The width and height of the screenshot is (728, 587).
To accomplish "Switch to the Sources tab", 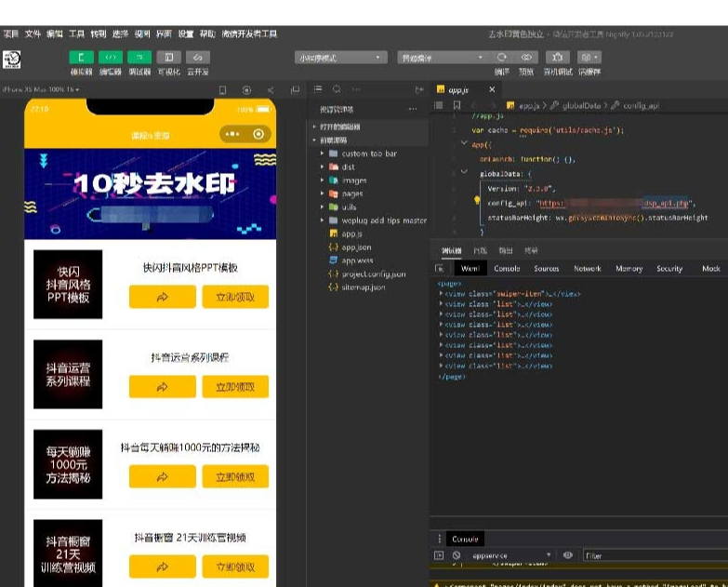I will click(547, 269).
